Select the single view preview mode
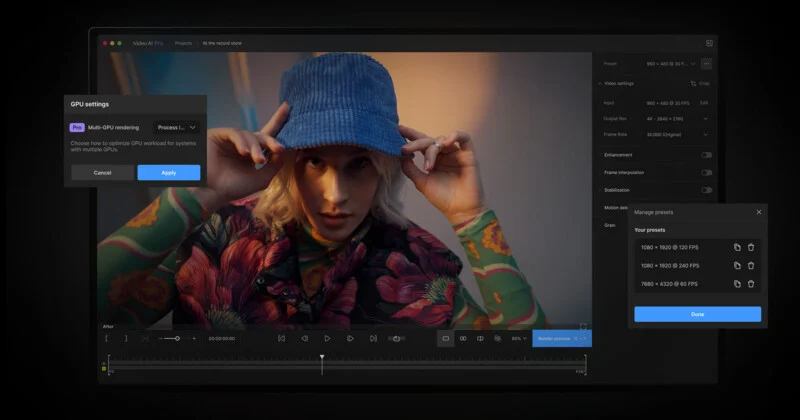This screenshot has height=420, width=800. [445, 338]
